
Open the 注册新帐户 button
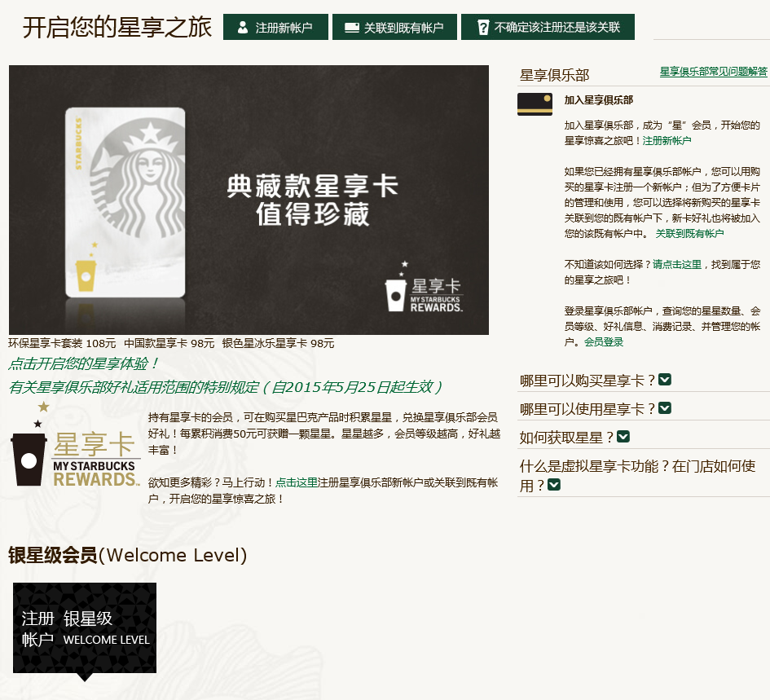(275, 27)
